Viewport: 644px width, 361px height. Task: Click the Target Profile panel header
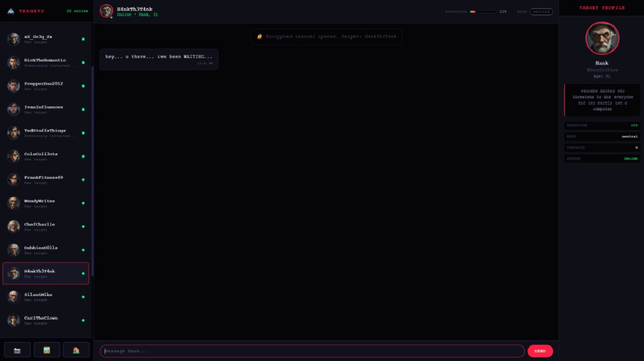(x=601, y=8)
